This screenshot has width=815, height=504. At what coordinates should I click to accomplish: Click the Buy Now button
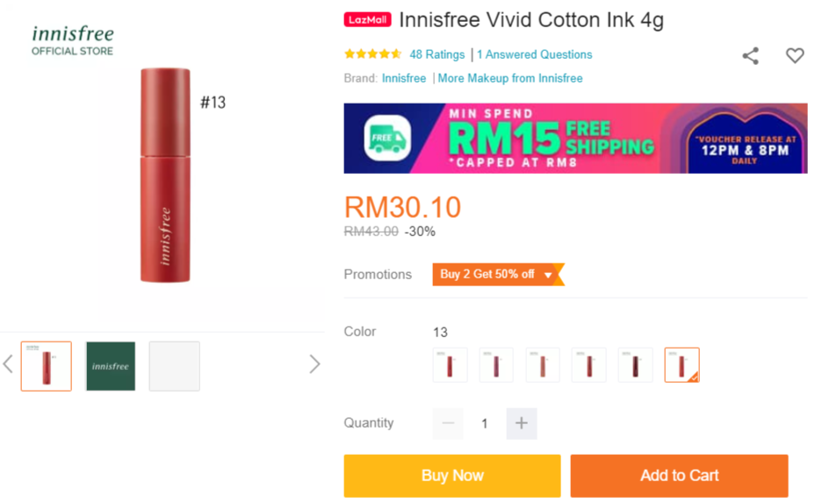(452, 476)
